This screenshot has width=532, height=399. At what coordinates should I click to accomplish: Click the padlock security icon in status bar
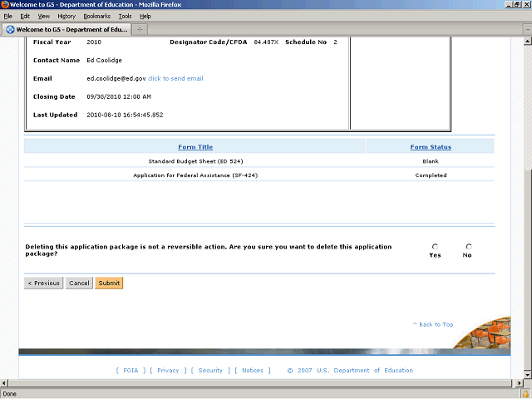(526, 394)
